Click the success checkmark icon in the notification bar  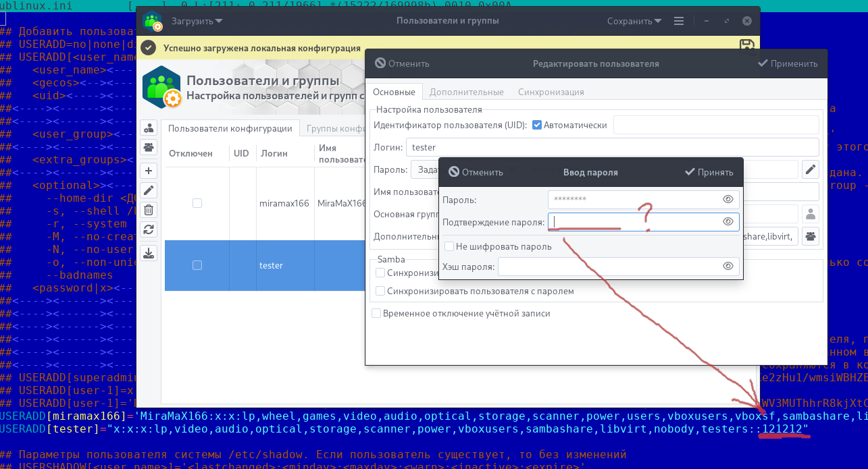click(x=149, y=48)
